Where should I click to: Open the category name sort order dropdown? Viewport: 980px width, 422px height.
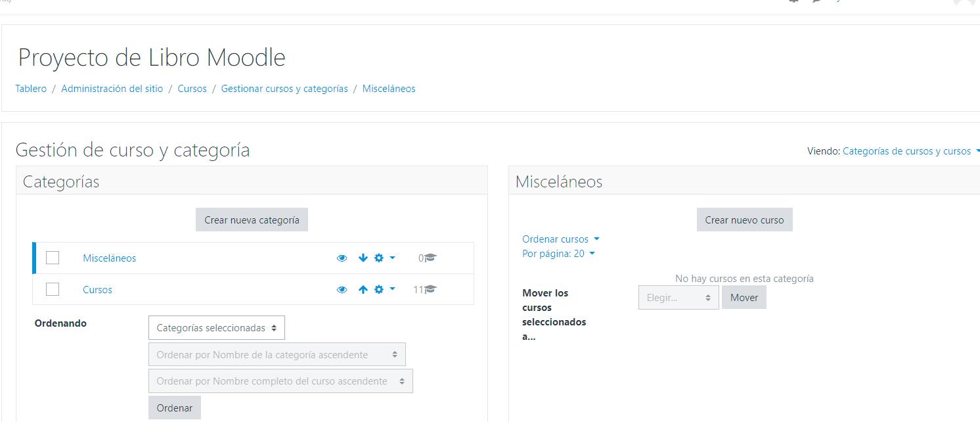tap(277, 354)
